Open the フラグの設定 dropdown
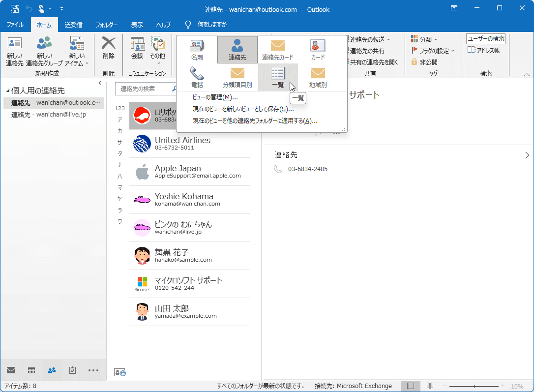 [433, 51]
